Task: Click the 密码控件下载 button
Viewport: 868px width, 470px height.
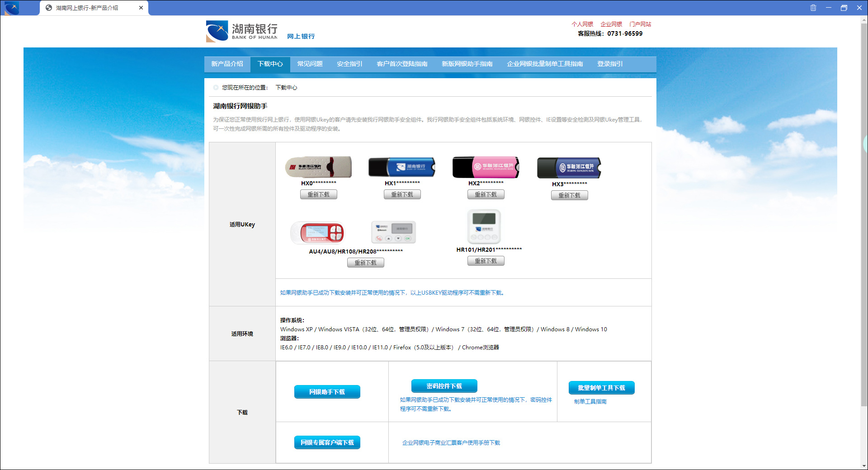Action: pos(444,386)
